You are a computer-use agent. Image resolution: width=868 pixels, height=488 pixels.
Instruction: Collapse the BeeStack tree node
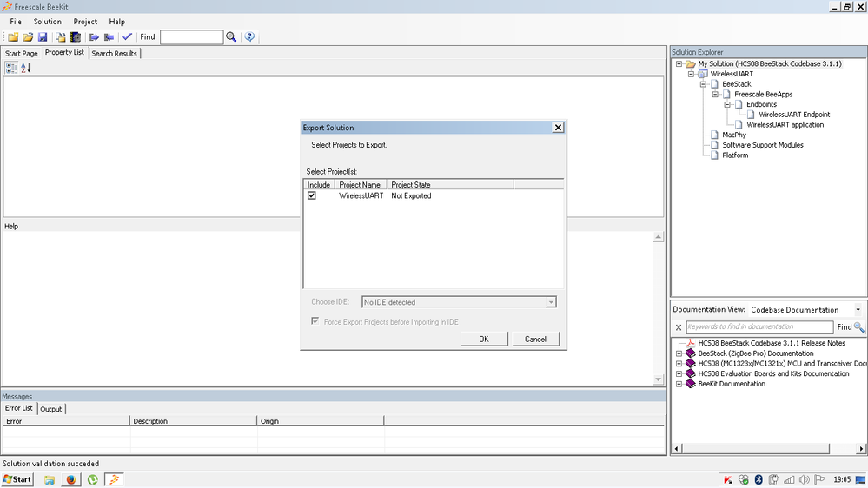[703, 84]
